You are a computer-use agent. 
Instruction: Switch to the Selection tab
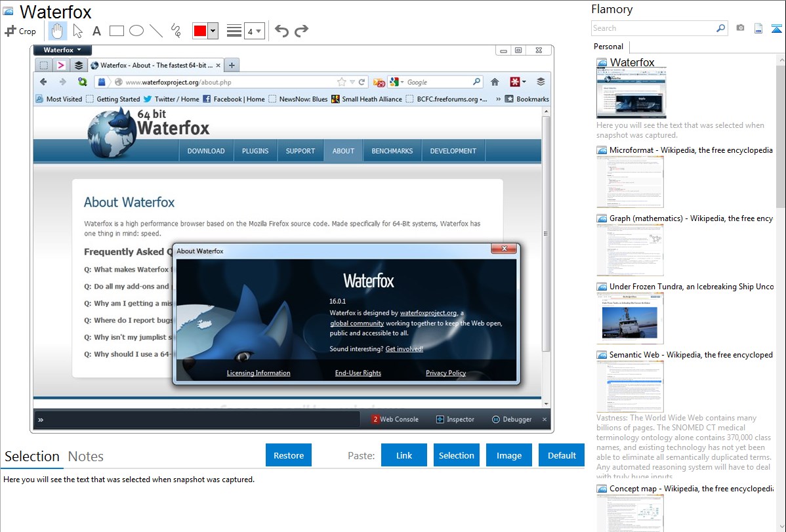click(32, 457)
